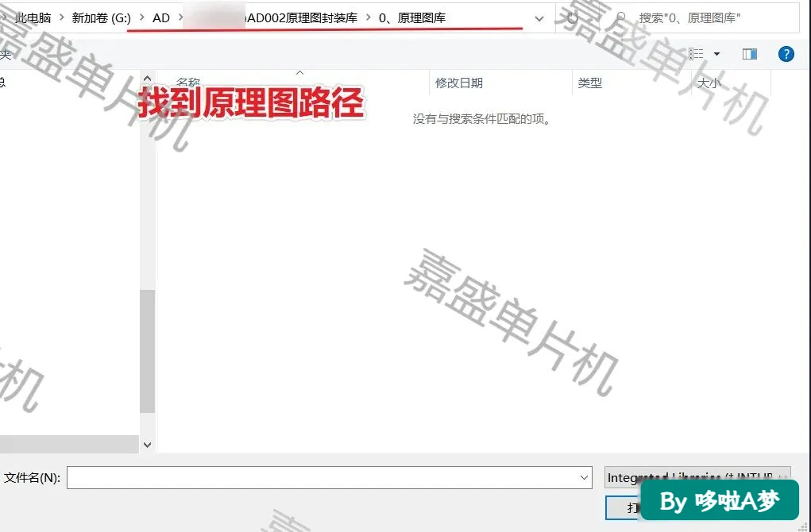Click the navigation pane horizontal scrollbar
The width and height of the screenshot is (811, 532).
click(69, 444)
